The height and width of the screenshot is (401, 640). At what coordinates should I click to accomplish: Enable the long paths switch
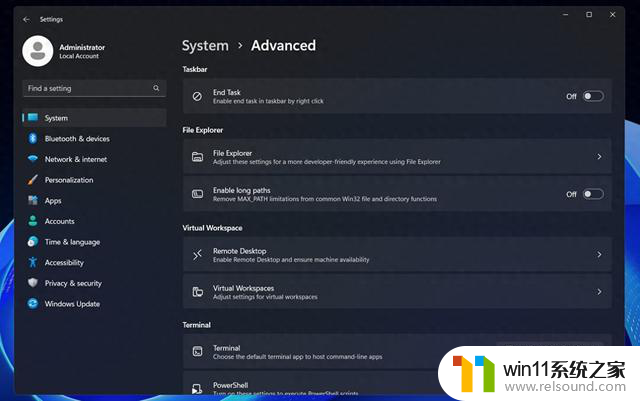[593, 194]
